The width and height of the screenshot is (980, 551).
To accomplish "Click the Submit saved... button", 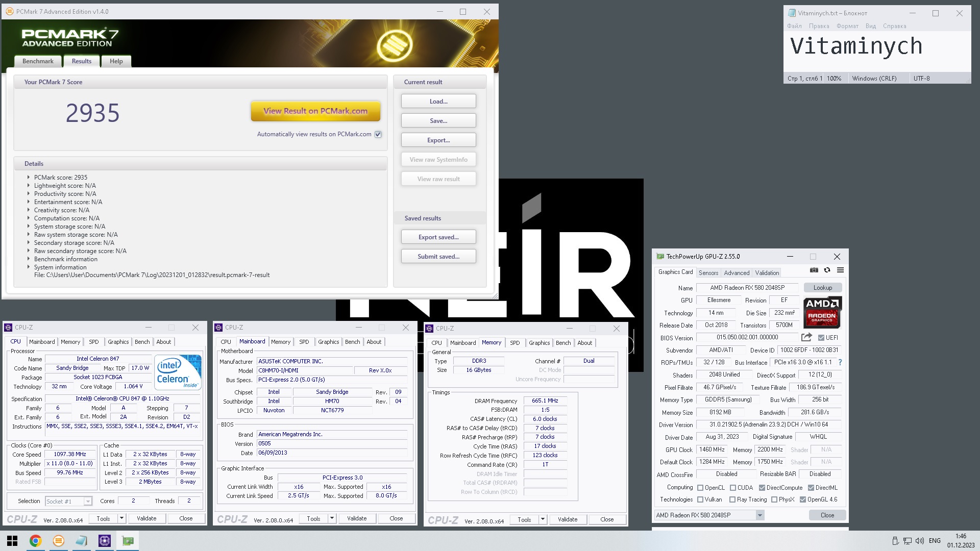I will pyautogui.click(x=438, y=257).
